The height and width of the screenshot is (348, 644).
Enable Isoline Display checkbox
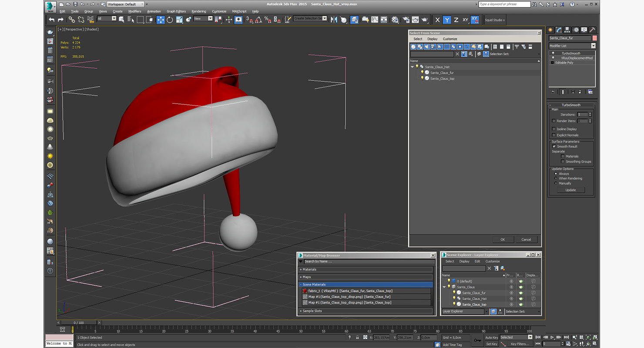pyautogui.click(x=553, y=129)
